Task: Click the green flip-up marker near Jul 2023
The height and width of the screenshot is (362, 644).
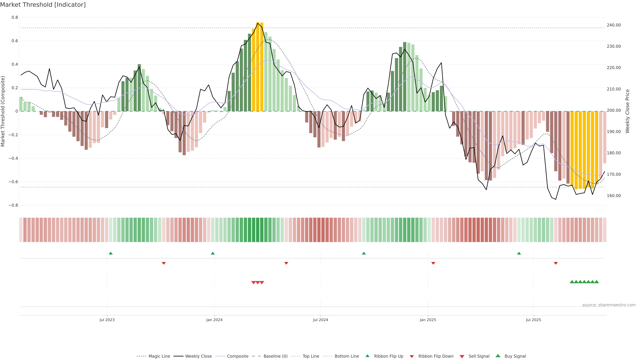Action: click(x=111, y=253)
